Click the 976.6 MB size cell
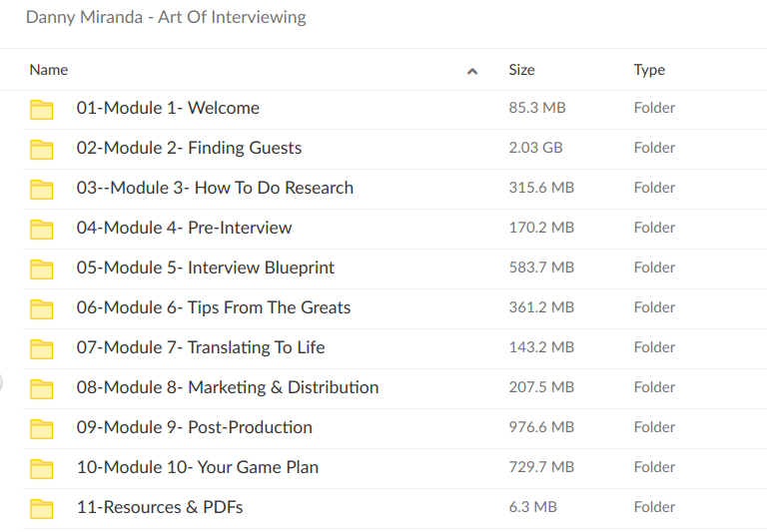The height and width of the screenshot is (532, 767). pyautogui.click(x=541, y=427)
